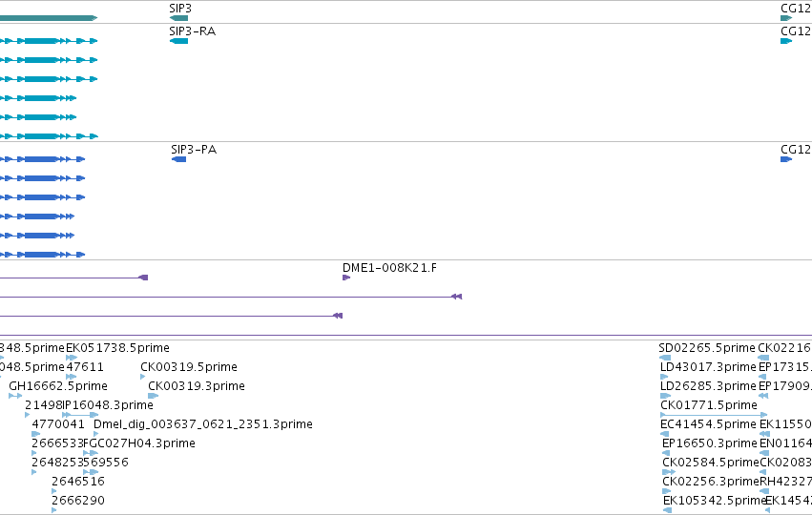Click the CK02584.5prime label

pos(711,463)
